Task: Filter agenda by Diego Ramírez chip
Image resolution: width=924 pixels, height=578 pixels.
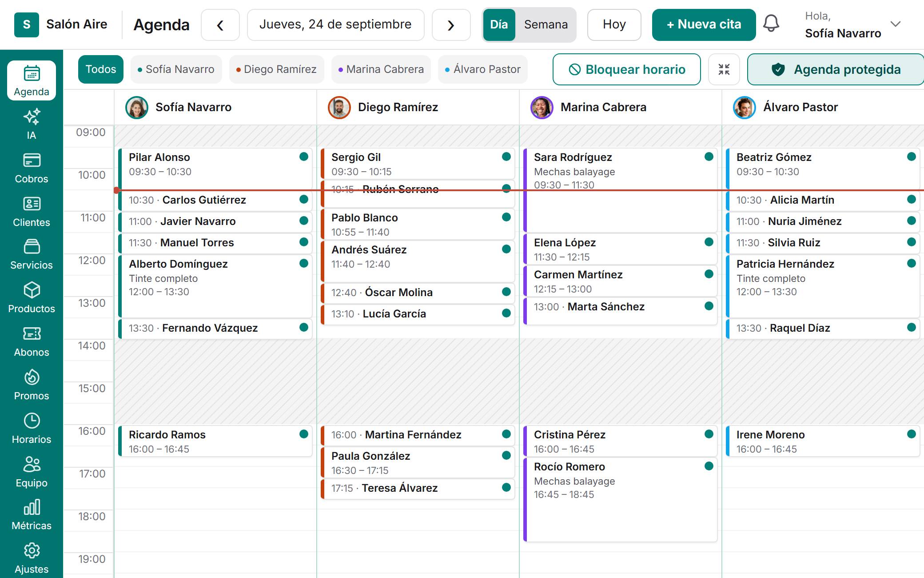Action: click(x=276, y=69)
